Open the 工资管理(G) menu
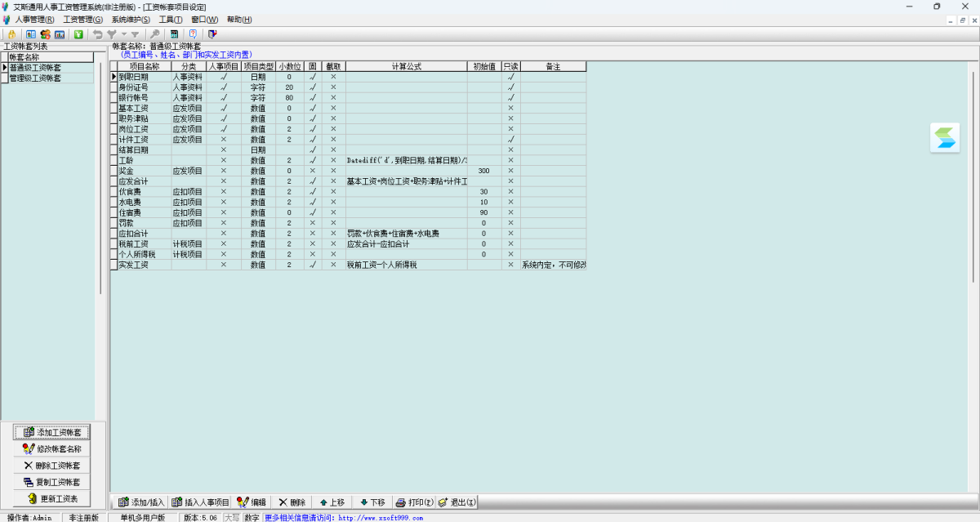 pyautogui.click(x=82, y=20)
